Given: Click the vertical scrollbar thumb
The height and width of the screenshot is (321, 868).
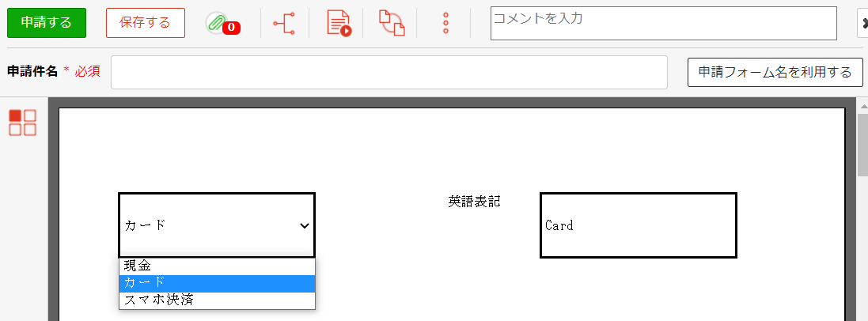Looking at the screenshot, I should 862,146.
